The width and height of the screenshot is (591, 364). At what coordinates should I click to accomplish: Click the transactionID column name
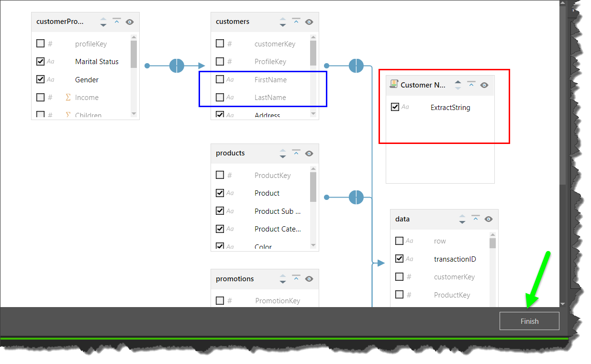click(455, 259)
